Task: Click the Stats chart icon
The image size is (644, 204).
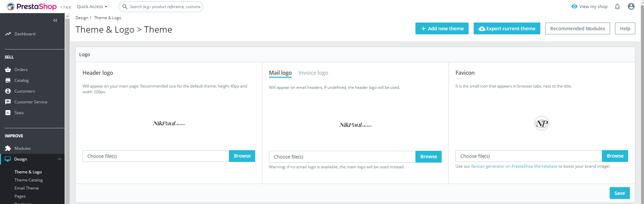Action: click(8, 113)
